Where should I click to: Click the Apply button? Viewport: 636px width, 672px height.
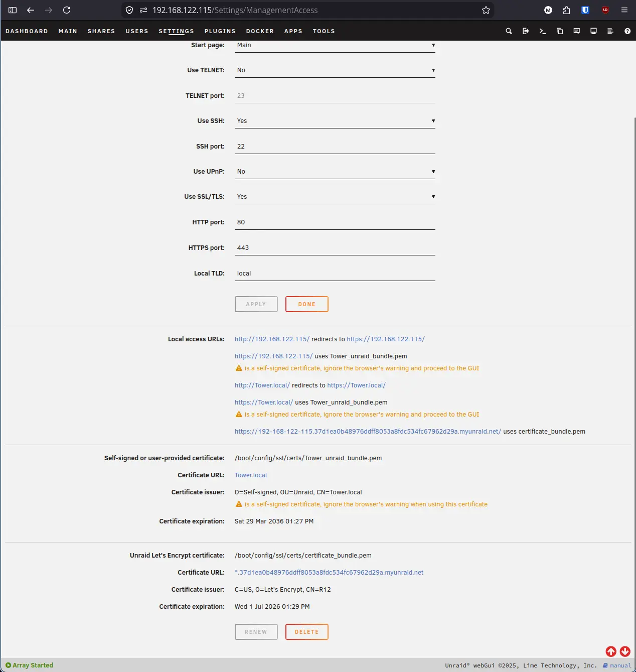tap(256, 304)
